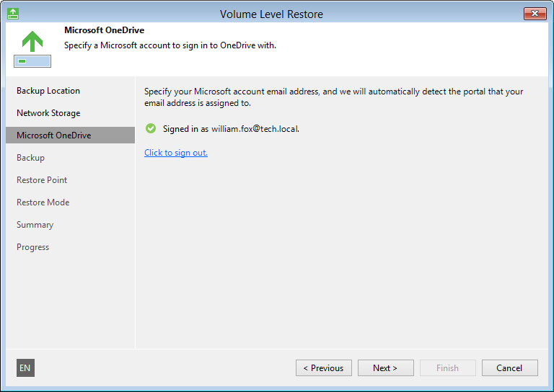This screenshot has height=392, width=554.
Task: Click the 'Specify your Microsoft account email address' instruction text
Action: tap(333, 97)
